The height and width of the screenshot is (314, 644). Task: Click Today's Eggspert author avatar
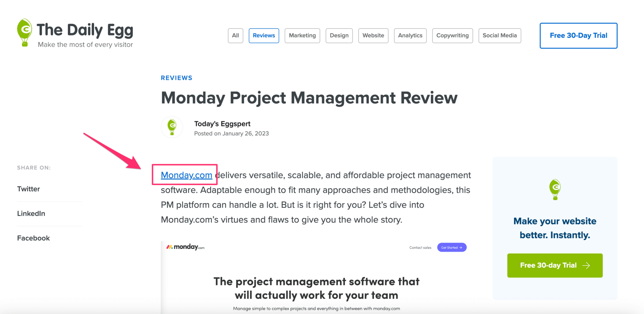tap(172, 127)
